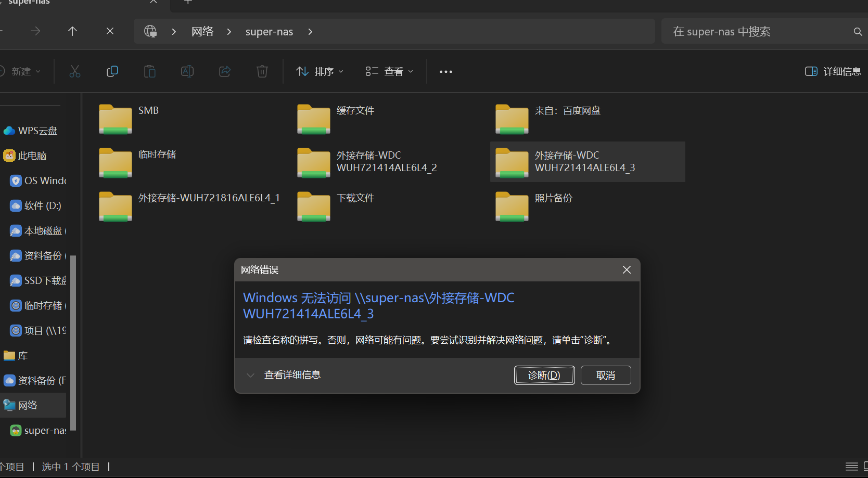This screenshot has height=478, width=868.
Task: Close the 网络错误 dialog with X
Action: 627,269
